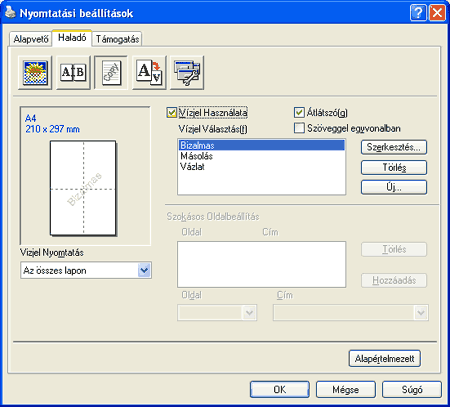The image size is (450, 407).
Task: Switch to the Alapvető tab
Action: pos(31,39)
